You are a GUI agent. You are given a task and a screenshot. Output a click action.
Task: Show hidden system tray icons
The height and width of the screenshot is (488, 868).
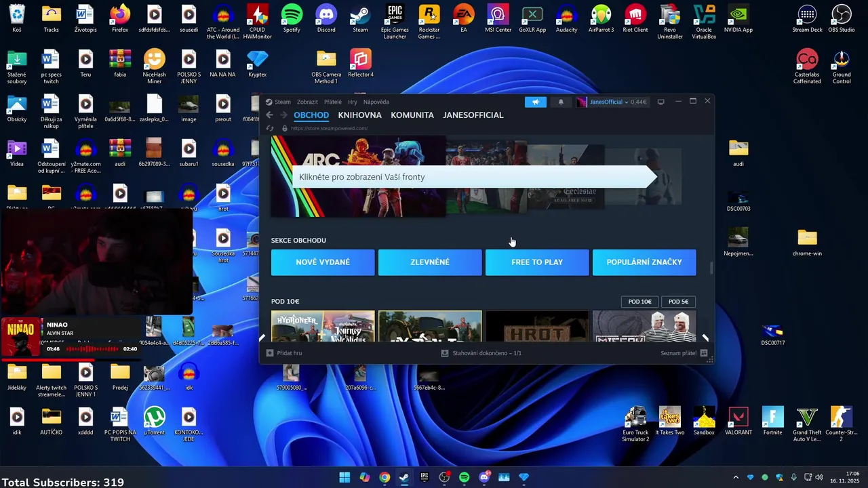(x=736, y=477)
